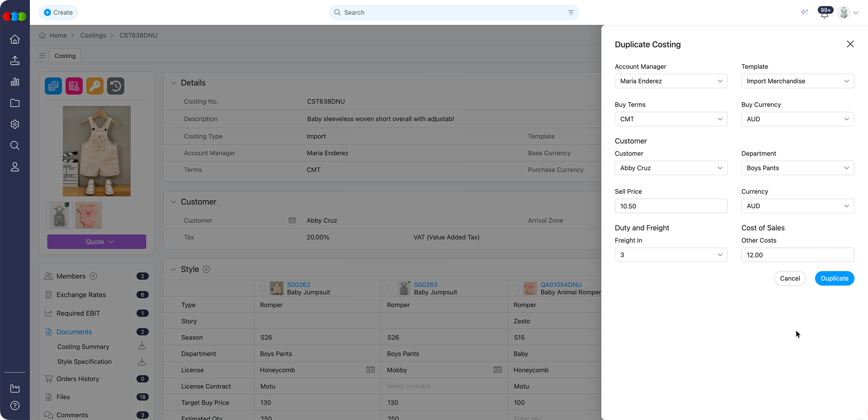Select the QA01054DNU style checkbox
The width and height of the screenshot is (868, 420).
tap(517, 288)
